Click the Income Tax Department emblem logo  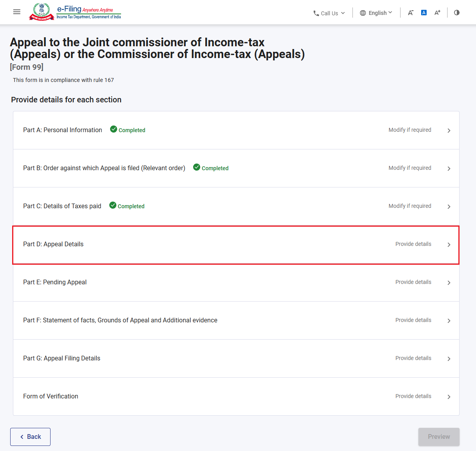(42, 12)
